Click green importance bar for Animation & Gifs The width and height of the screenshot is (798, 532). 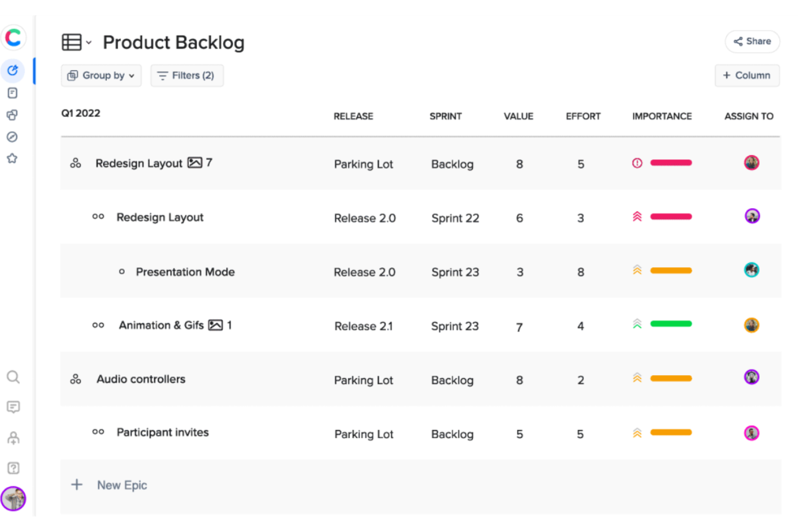click(x=671, y=324)
